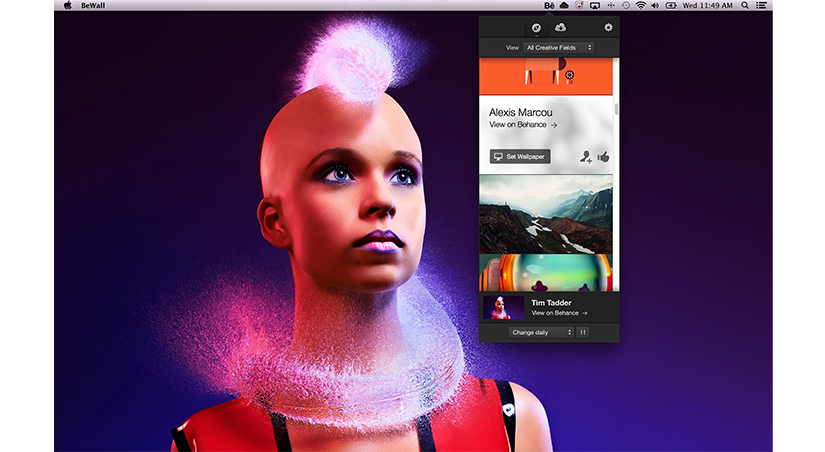Viewport: 825px width, 452px height.
Task: Click the faint arrows icon before Time Machine
Action: [611, 5]
